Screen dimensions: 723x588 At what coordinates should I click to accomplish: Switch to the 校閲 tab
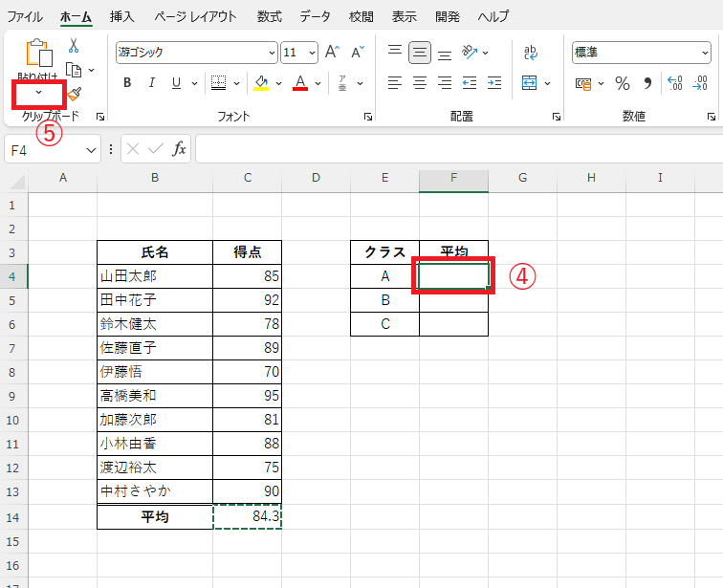pyautogui.click(x=361, y=16)
